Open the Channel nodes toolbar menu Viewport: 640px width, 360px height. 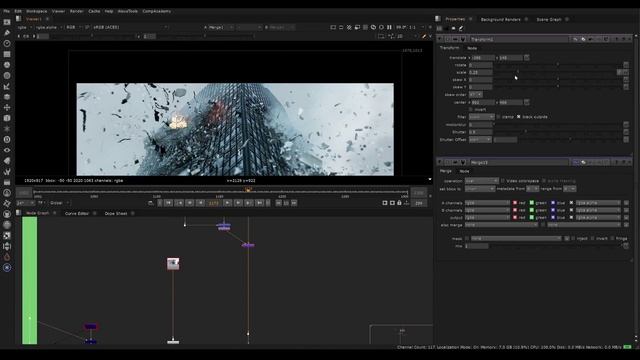pyautogui.click(x=7, y=54)
